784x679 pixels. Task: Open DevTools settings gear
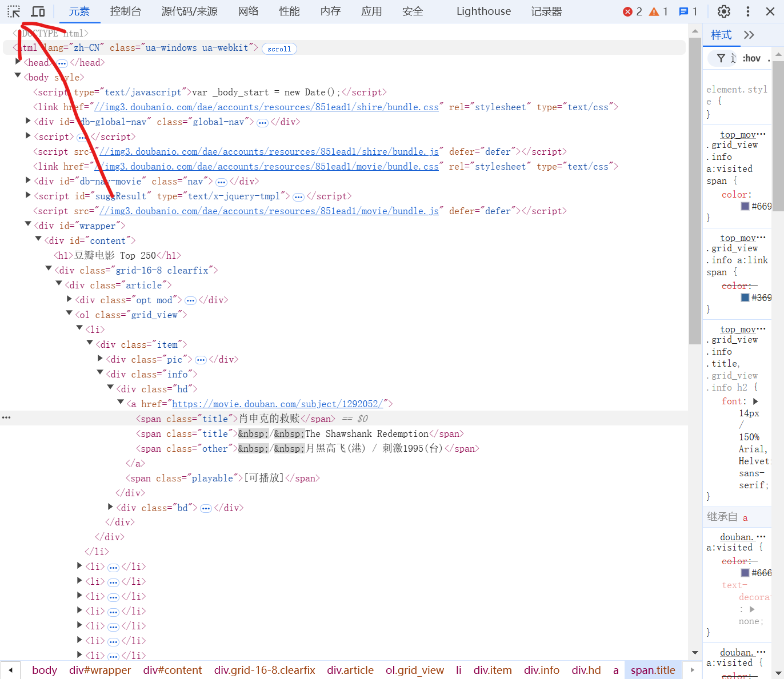[724, 11]
